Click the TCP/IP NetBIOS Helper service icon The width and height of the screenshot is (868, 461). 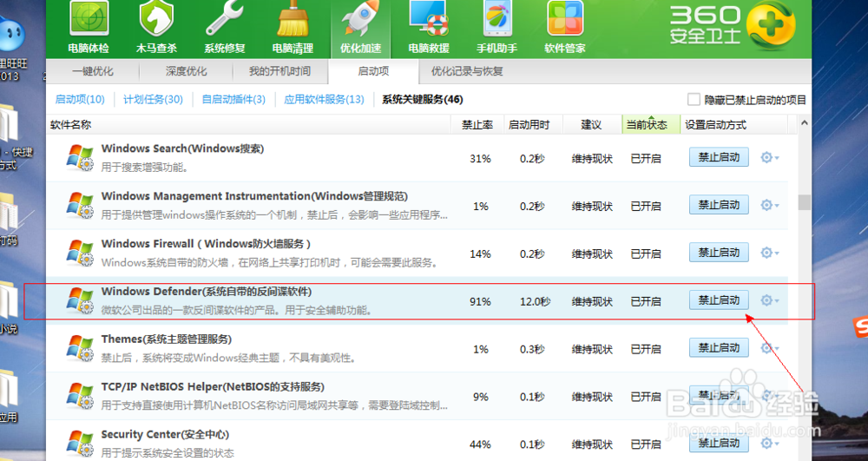coord(80,396)
